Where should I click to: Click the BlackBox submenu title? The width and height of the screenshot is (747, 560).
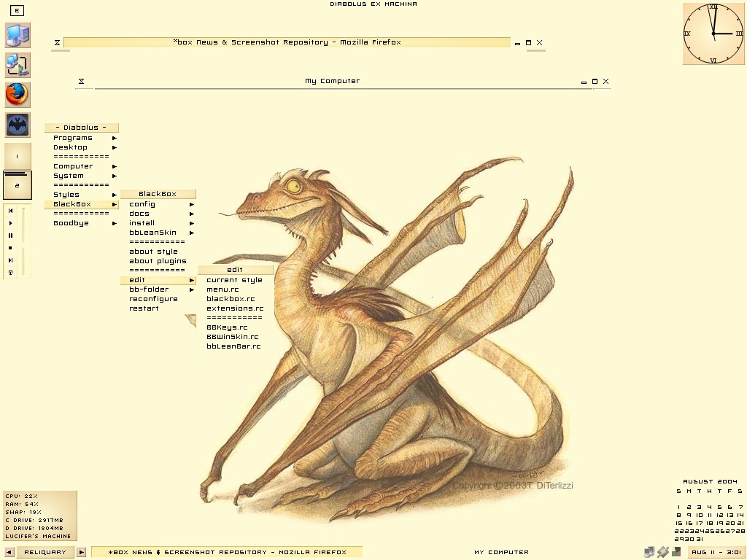tap(158, 194)
